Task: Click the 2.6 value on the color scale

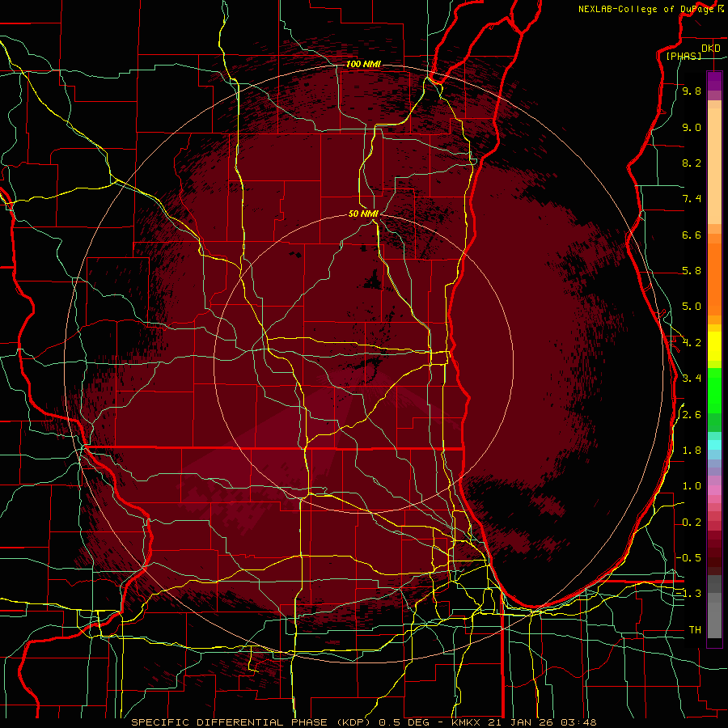Action: [692, 415]
